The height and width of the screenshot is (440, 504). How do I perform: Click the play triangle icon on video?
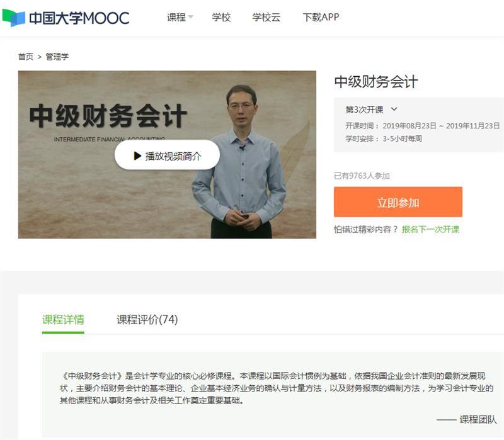(137, 155)
